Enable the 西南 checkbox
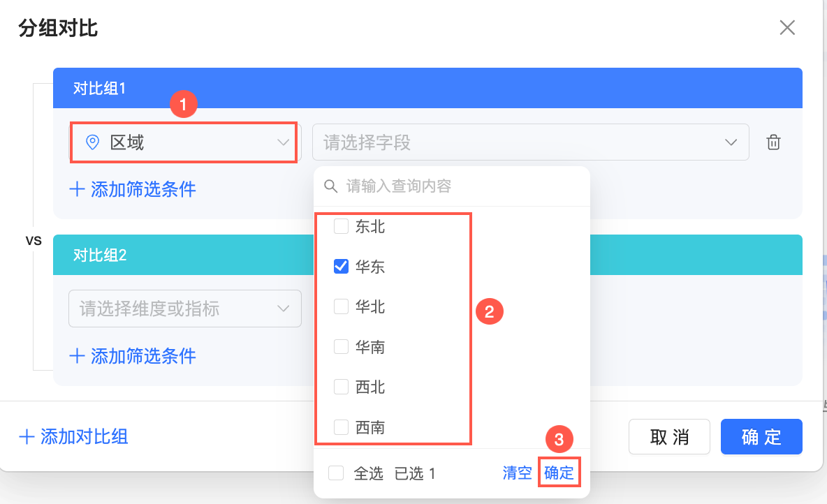The width and height of the screenshot is (827, 504). (x=341, y=427)
